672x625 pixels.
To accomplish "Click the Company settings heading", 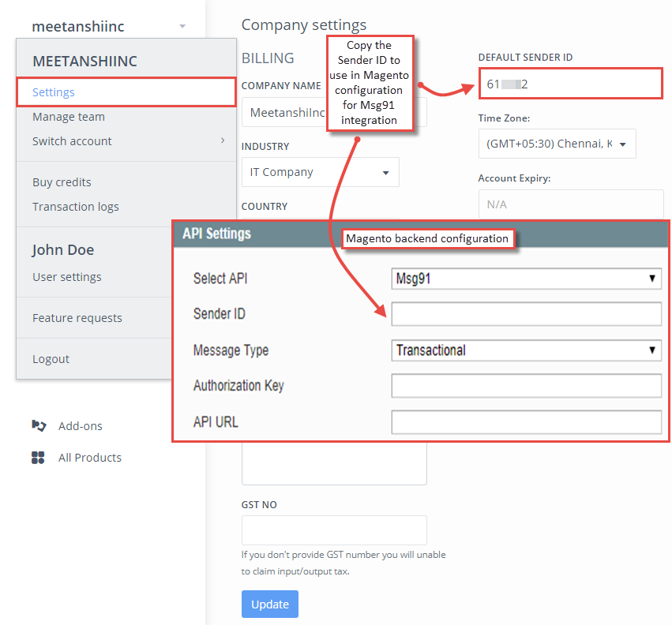I will 304,24.
